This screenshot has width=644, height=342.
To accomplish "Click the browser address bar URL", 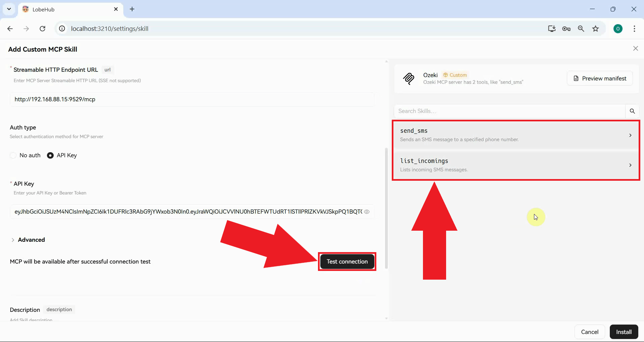I will coord(110,29).
